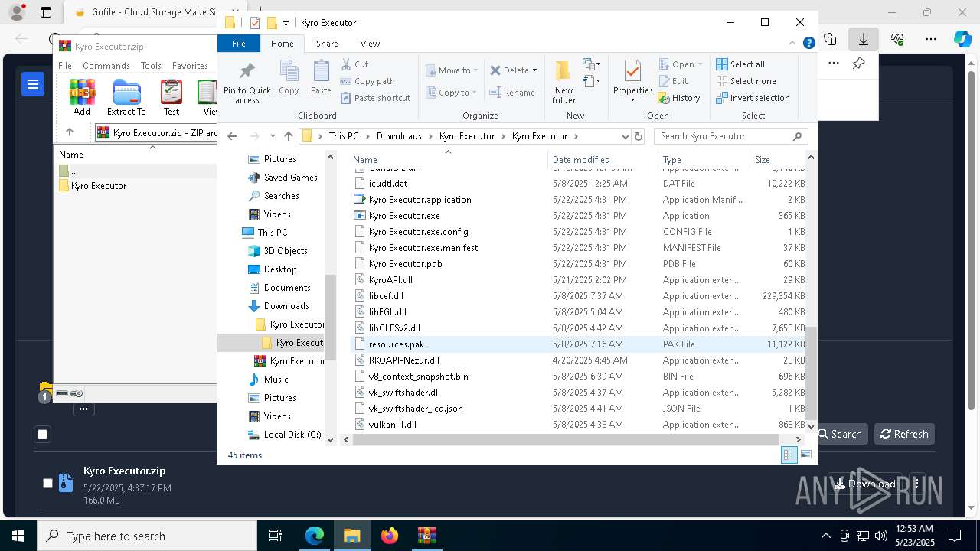The image size is (980, 551).
Task: Open the Tools menu in WinRAR
Action: (151, 66)
